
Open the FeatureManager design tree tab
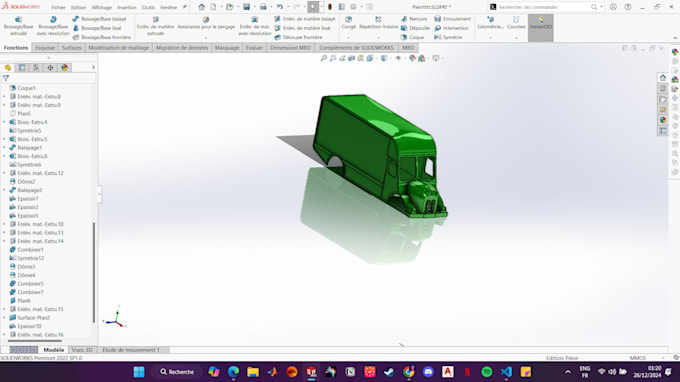[8, 68]
